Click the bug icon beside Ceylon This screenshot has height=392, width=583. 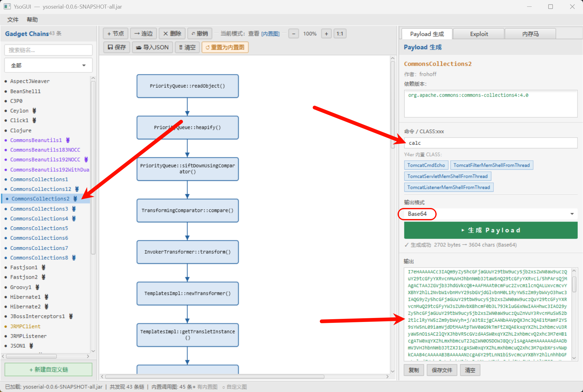34,111
